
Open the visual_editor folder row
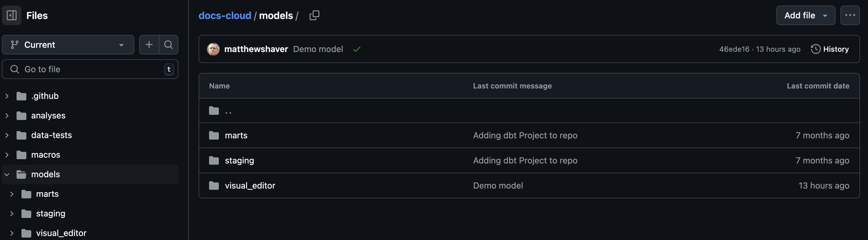click(x=250, y=185)
